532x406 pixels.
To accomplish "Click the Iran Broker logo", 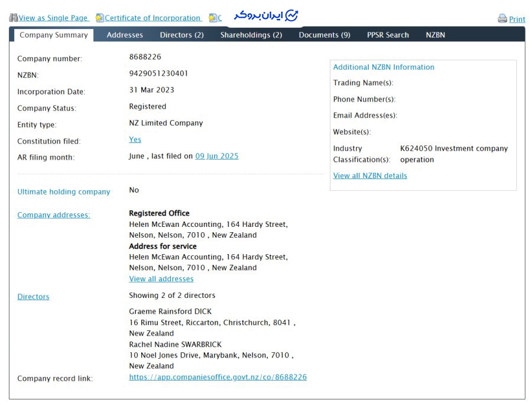I will [x=266, y=15].
